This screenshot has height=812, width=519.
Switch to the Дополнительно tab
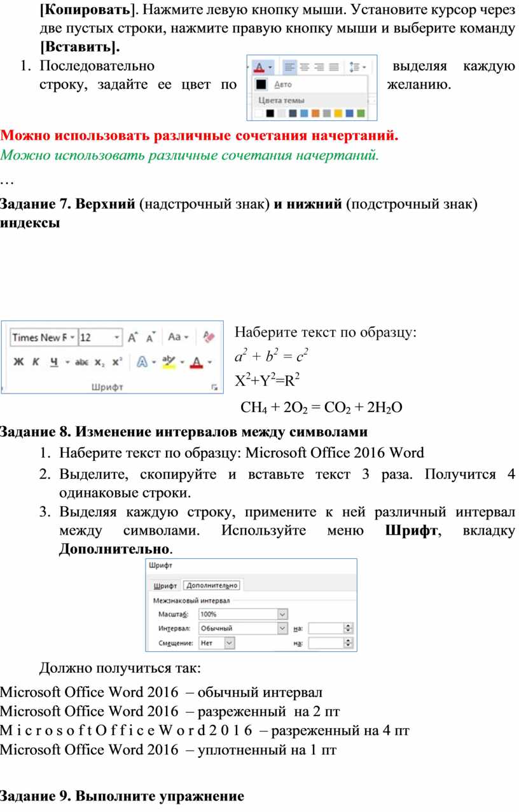point(211,586)
